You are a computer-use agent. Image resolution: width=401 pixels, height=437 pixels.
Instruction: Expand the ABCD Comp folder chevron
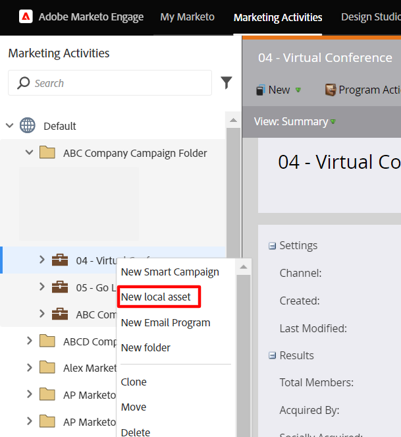(29, 341)
